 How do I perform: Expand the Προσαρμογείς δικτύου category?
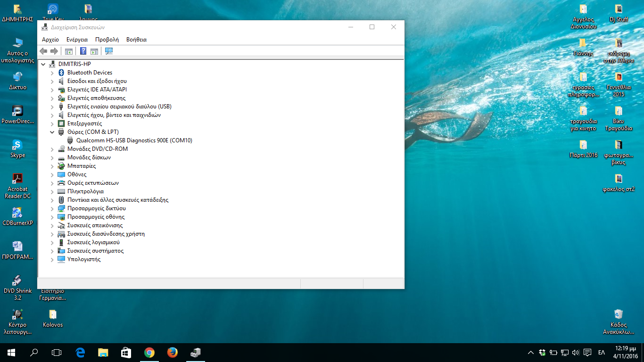52,209
